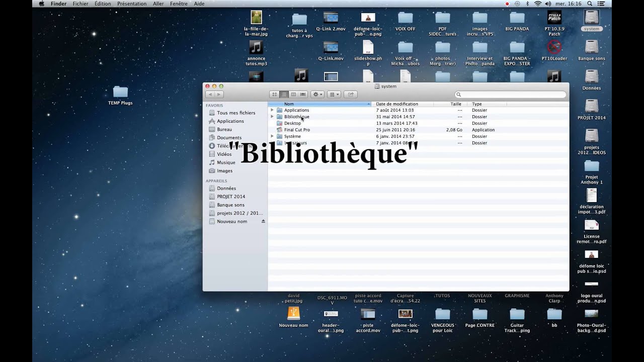Screen dimensions: 644x362
Task: Switch Finder to Cover Flow view
Action: (303, 94)
